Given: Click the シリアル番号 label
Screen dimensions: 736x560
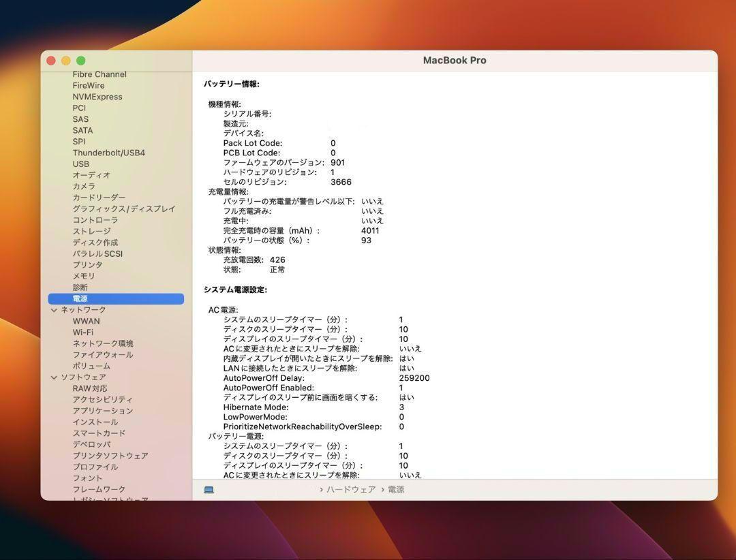Looking at the screenshot, I should coord(247,114).
